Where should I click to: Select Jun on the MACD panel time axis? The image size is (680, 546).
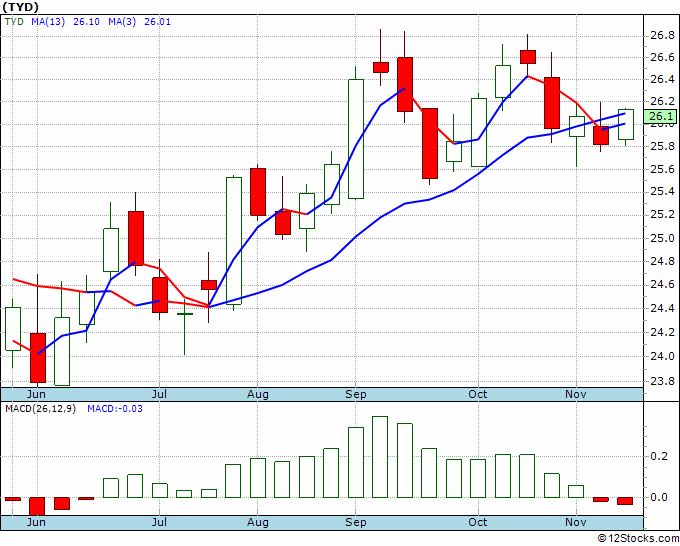36,522
